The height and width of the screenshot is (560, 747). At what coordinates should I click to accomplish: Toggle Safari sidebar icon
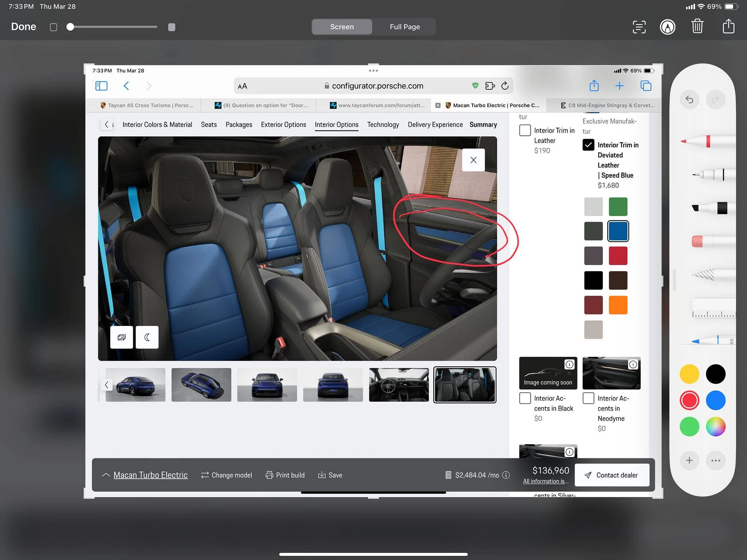click(x=101, y=86)
